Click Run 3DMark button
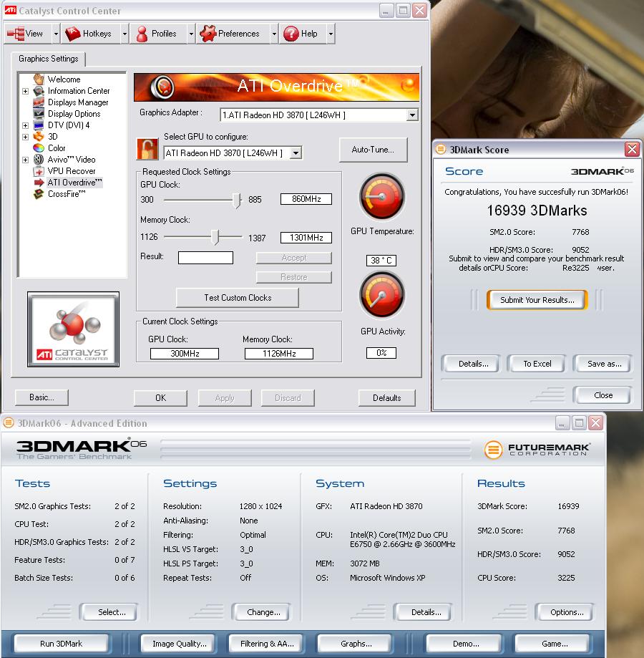The width and height of the screenshot is (644, 658). pyautogui.click(x=62, y=643)
